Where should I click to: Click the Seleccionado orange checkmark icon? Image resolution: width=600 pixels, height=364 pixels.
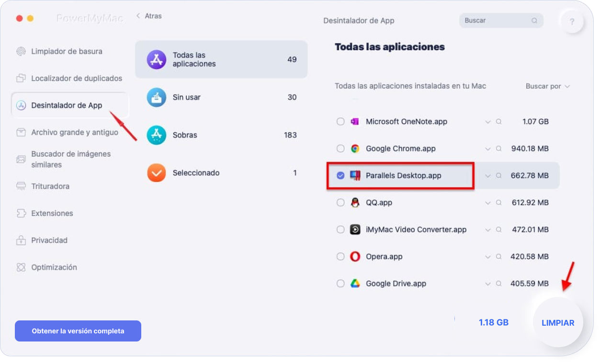(156, 173)
